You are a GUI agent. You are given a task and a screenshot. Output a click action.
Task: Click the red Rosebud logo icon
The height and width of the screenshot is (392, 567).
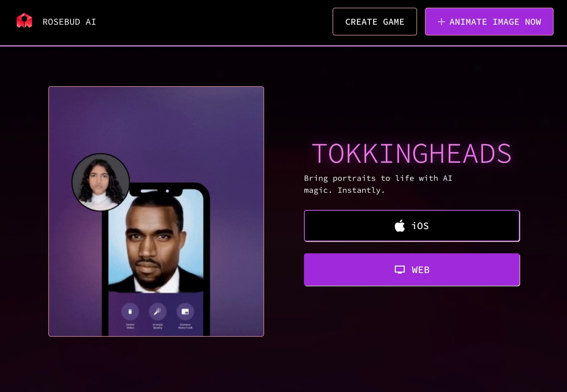(24, 21)
